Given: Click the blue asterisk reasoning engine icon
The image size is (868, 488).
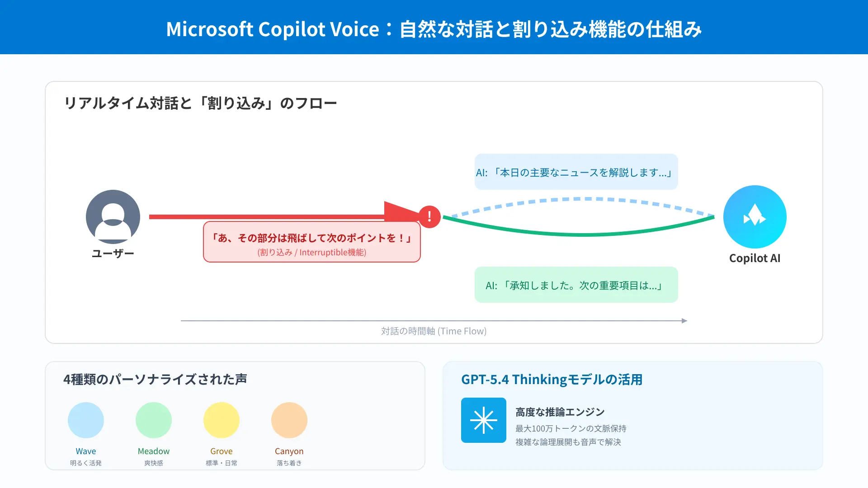Looking at the screenshot, I should pyautogui.click(x=484, y=420).
